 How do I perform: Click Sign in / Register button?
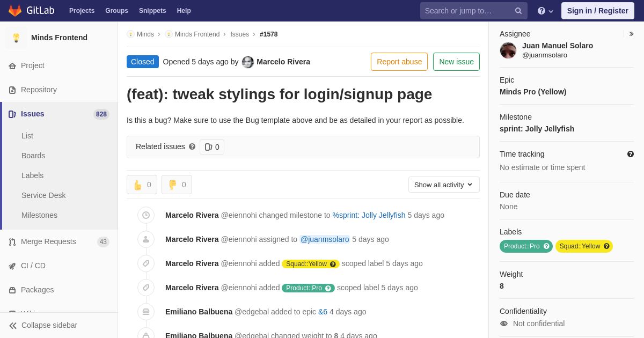(598, 11)
